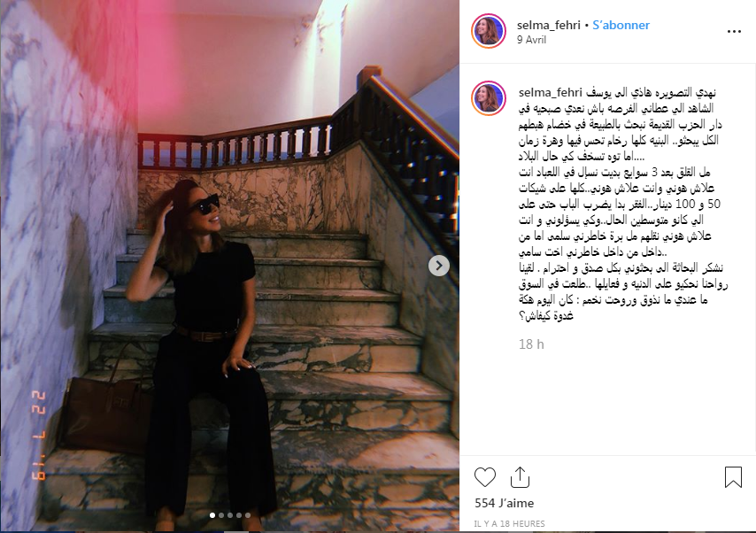Click the S'abonner follow link
756x533 pixels.
tap(621, 25)
